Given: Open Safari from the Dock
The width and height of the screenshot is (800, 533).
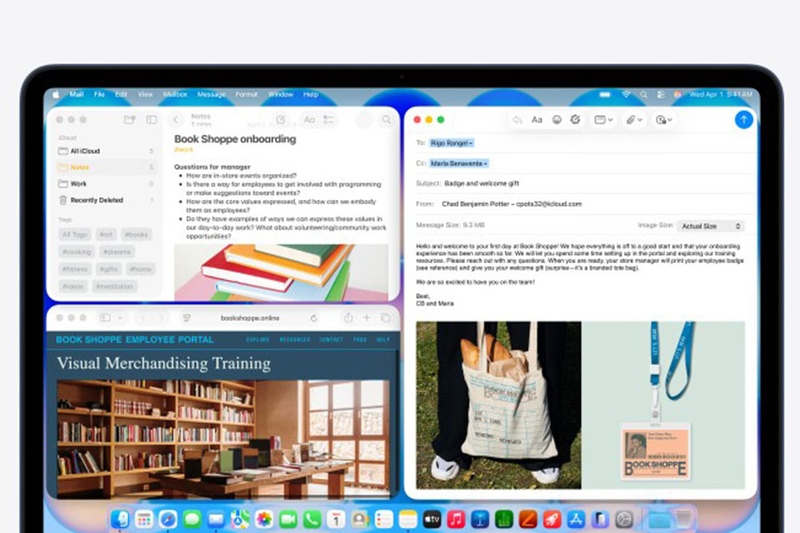Looking at the screenshot, I should click(x=168, y=519).
